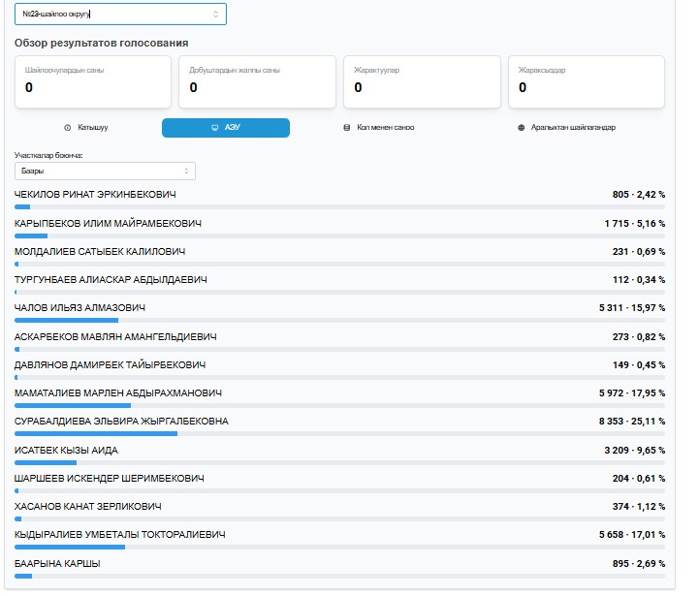The width and height of the screenshot is (700, 596).
Task: Click the monitor icon on АЭУ tab
Action: tap(215, 128)
